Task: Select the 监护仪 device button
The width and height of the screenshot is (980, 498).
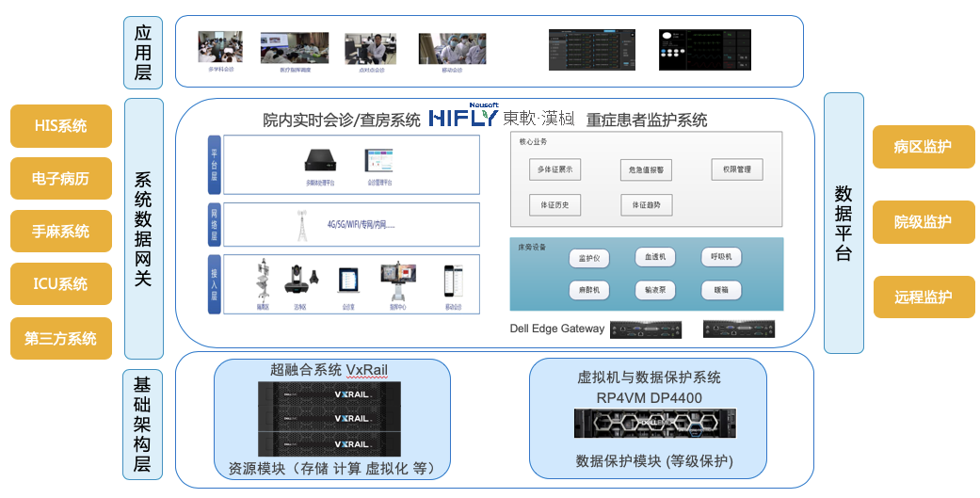Action: tap(588, 258)
